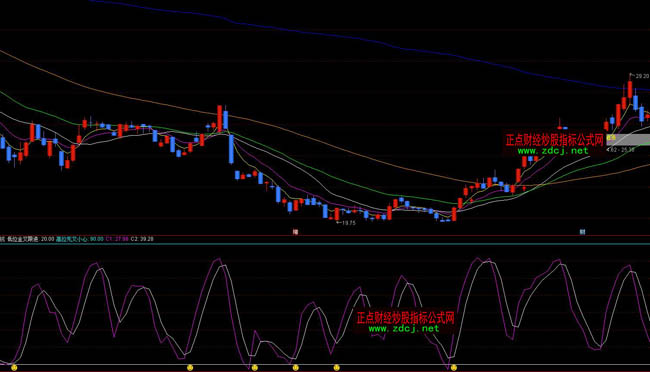
Task: Click the last yellow smiley signal marker
Action: pos(454,367)
